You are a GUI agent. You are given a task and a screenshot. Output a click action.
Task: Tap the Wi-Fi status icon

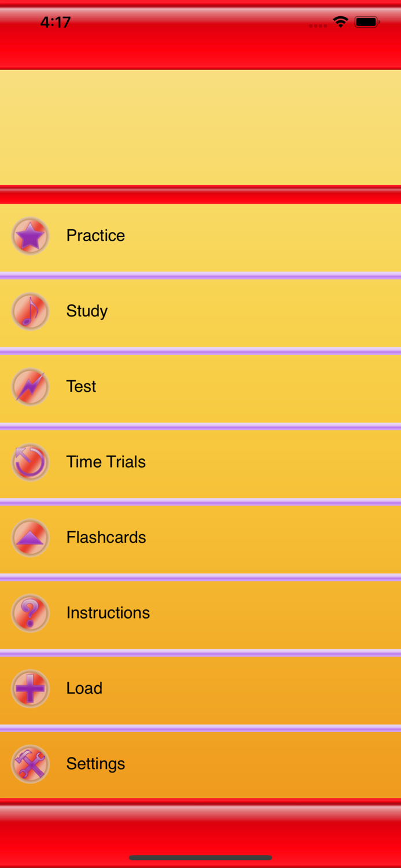pyautogui.click(x=340, y=21)
